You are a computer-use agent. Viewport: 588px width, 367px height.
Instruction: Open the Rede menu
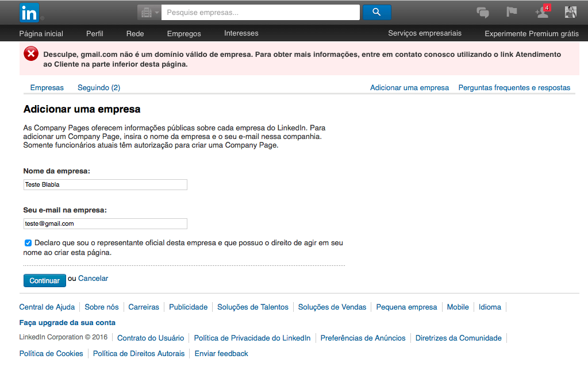[135, 34]
